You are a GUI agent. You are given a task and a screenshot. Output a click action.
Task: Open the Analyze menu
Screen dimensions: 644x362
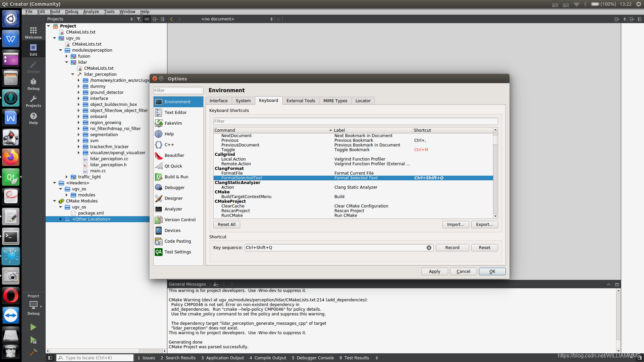point(91,11)
